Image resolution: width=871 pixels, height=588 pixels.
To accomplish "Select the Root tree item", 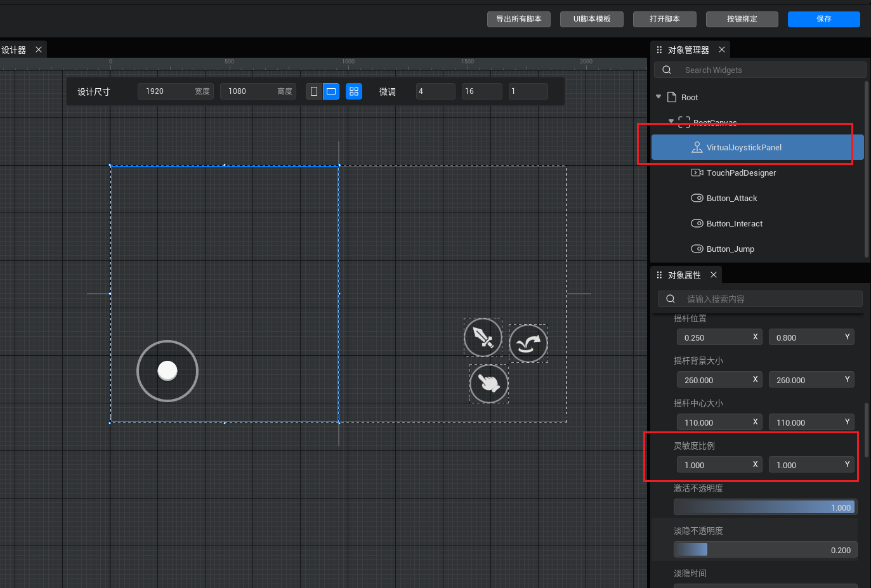I will tap(757, 97).
